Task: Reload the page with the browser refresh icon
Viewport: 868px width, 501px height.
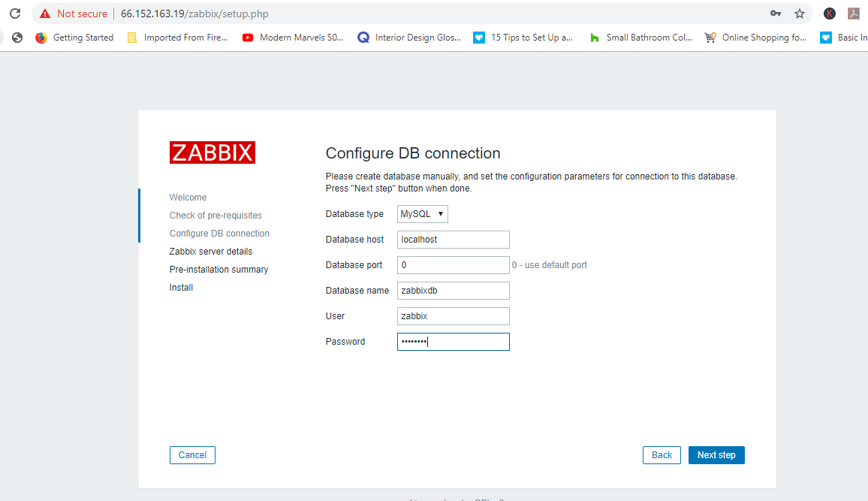Action: click(15, 14)
